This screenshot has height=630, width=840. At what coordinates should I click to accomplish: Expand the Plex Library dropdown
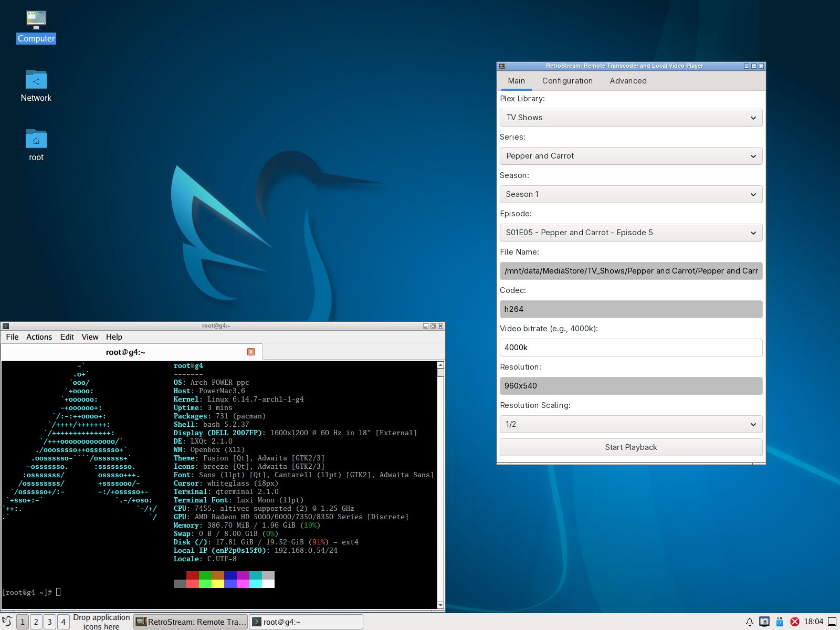(631, 118)
